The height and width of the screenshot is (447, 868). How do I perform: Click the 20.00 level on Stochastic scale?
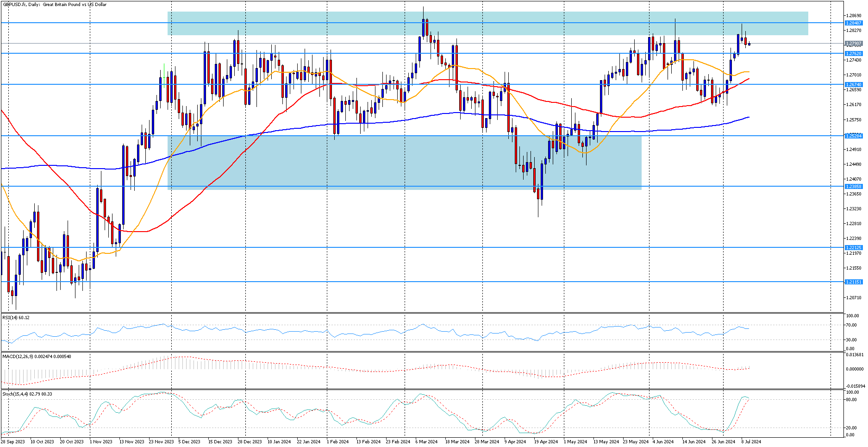pos(851,428)
